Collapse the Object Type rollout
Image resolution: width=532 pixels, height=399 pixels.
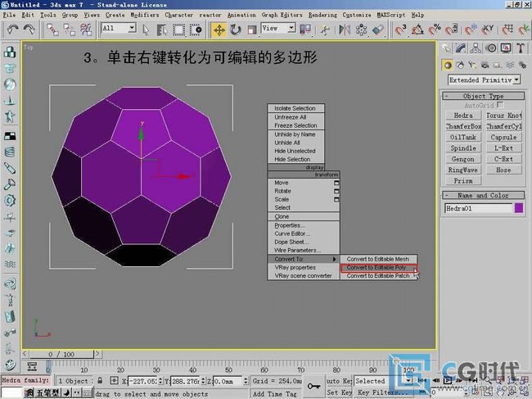(484, 96)
